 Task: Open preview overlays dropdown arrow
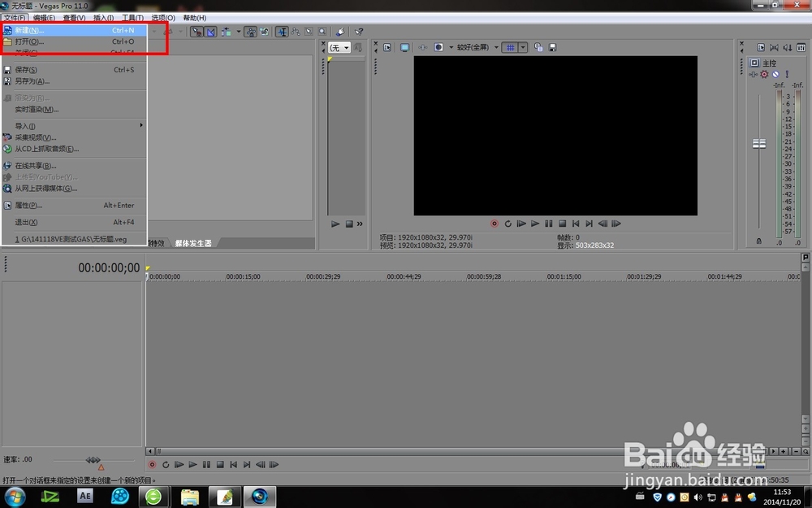pos(523,48)
